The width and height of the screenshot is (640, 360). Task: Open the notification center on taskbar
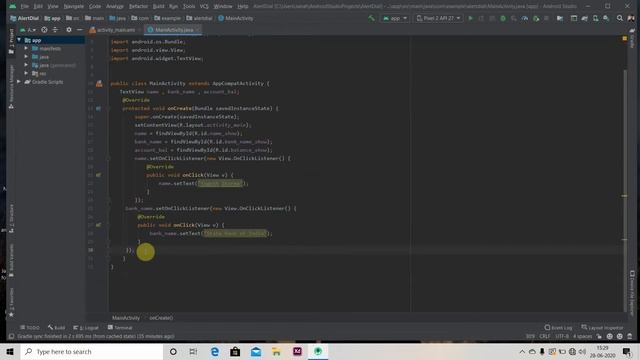tap(627, 351)
